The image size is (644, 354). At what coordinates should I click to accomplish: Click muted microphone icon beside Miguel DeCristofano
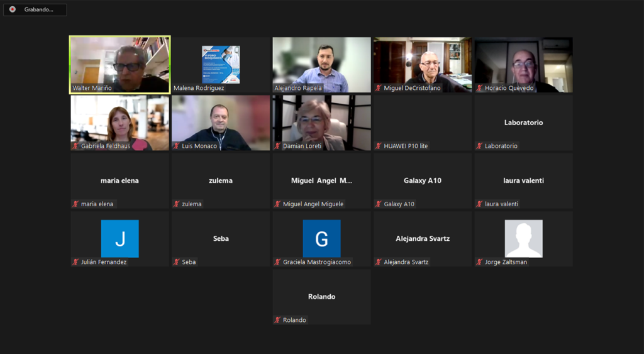(x=379, y=88)
